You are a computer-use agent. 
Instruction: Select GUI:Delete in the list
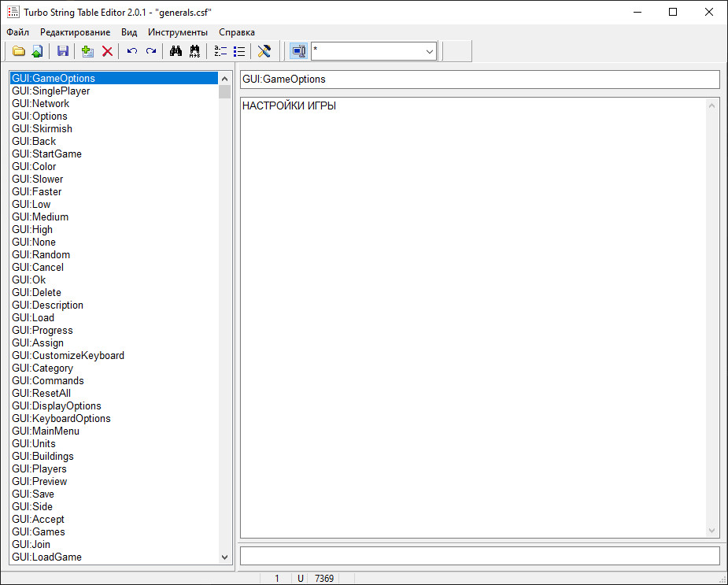[x=114, y=292]
